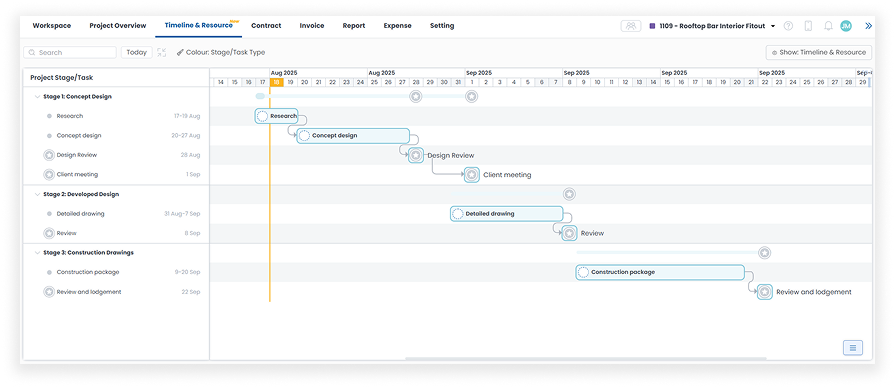Switch to the Project Overview tab
The image size is (895, 388).
118,26
